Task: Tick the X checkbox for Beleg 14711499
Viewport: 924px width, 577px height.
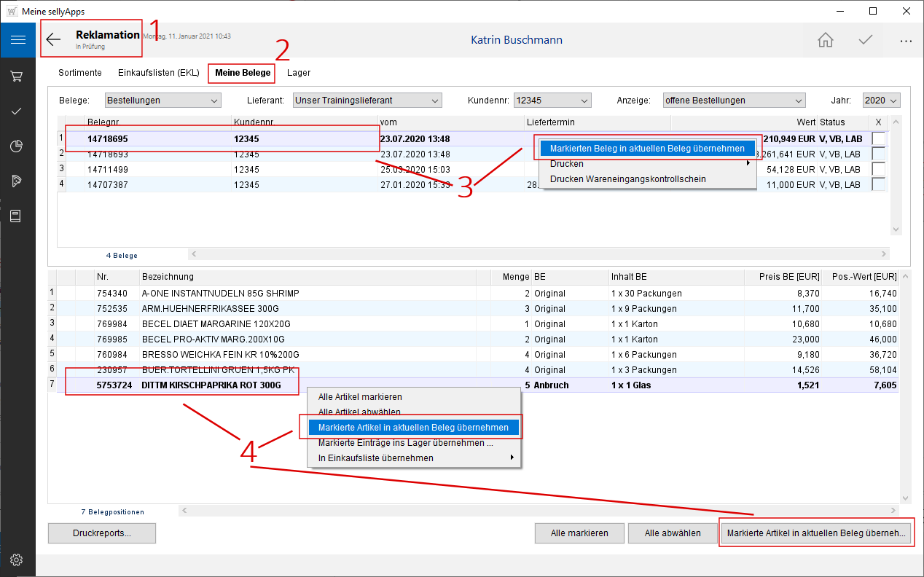Action: (879, 169)
